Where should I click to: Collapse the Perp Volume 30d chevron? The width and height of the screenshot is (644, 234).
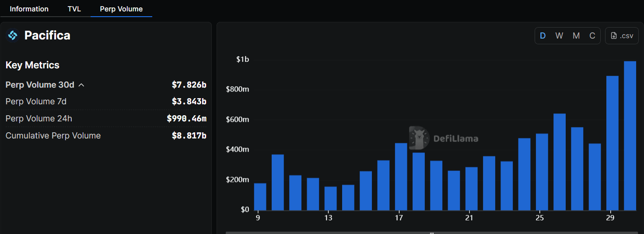coord(81,85)
